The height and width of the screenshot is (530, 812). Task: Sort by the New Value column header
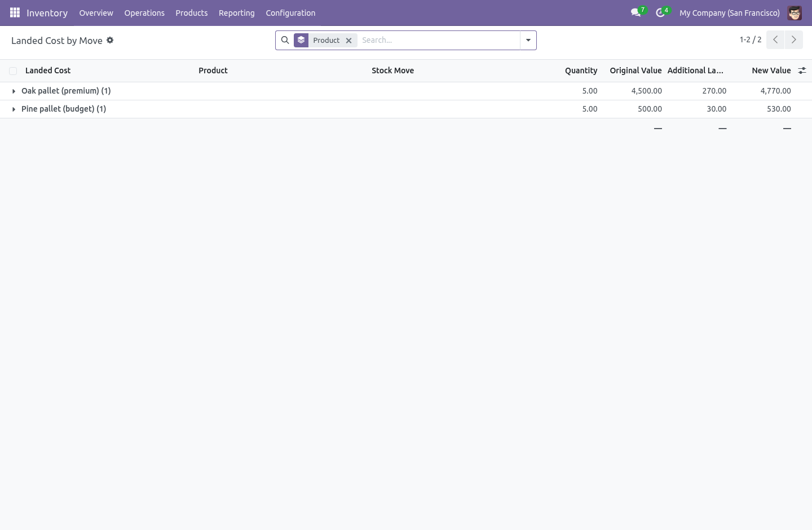(771, 70)
